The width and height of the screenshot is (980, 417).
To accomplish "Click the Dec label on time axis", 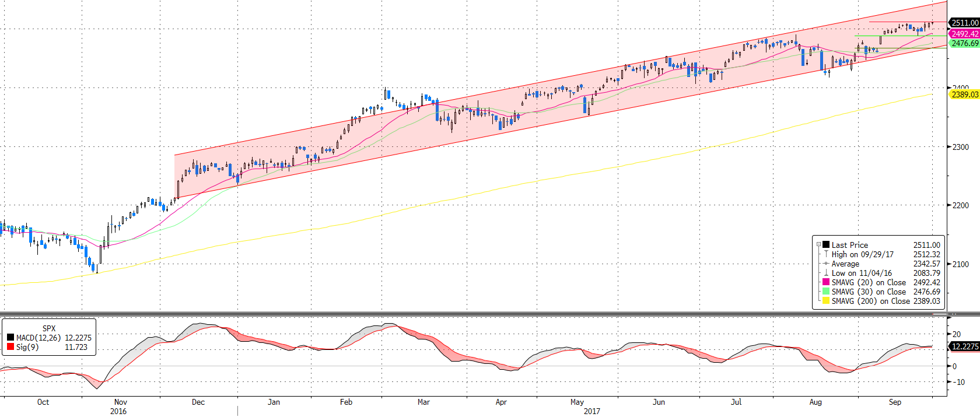I will pyautogui.click(x=198, y=402).
